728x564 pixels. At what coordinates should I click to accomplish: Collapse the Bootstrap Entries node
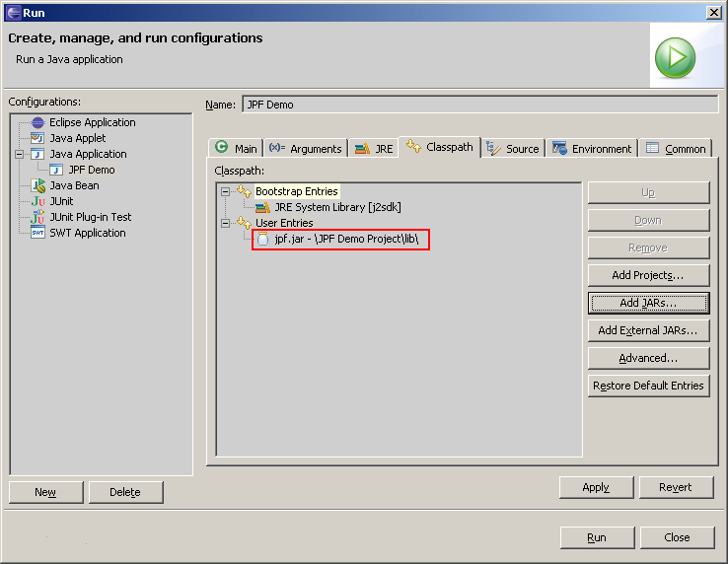(x=225, y=191)
